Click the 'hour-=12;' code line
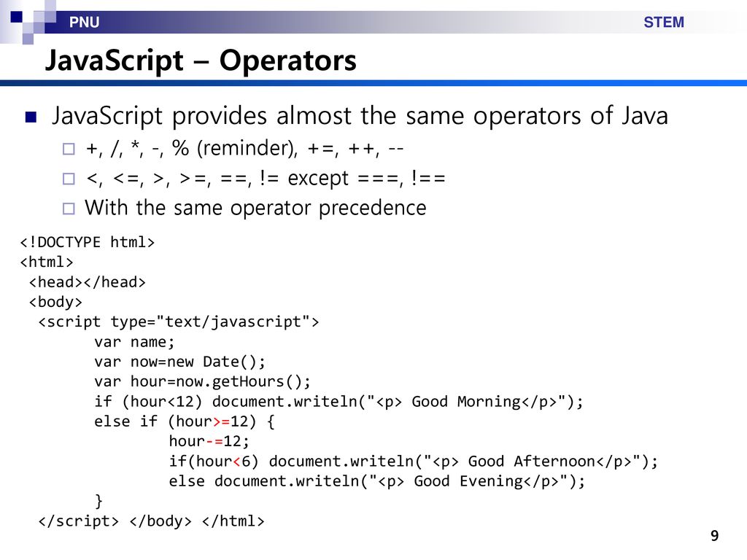747x560 pixels. pyautogui.click(x=209, y=441)
